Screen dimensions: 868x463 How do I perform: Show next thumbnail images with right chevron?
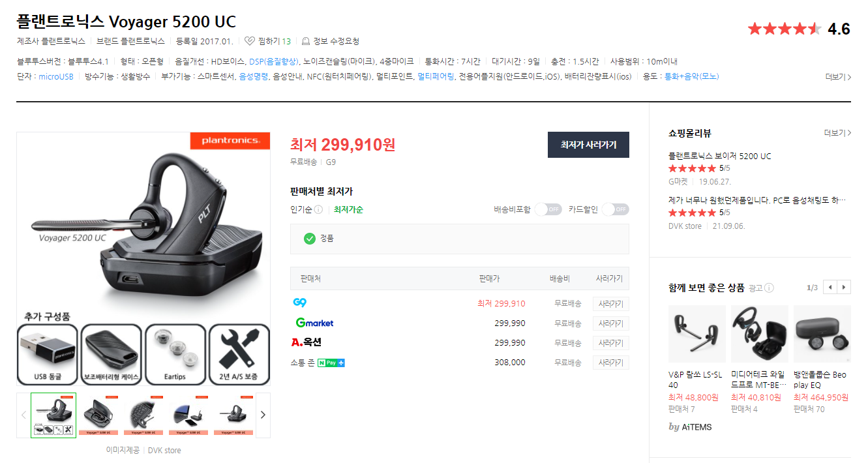(x=263, y=415)
